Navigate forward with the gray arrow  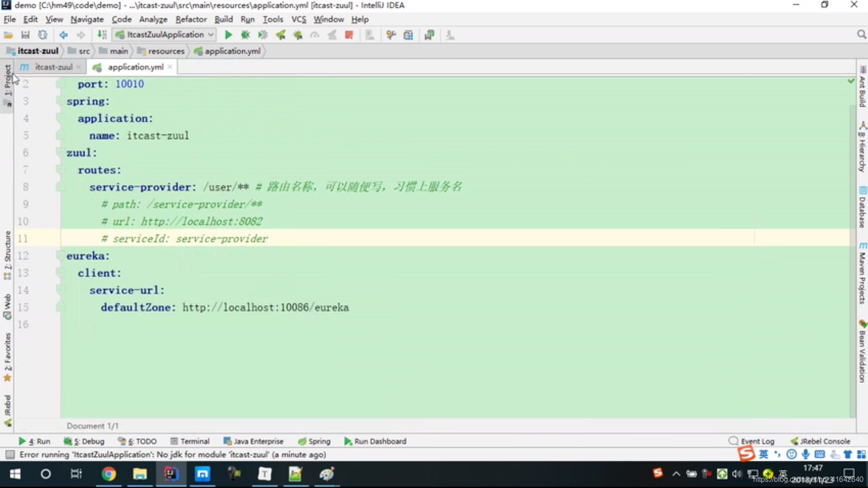pos(80,35)
